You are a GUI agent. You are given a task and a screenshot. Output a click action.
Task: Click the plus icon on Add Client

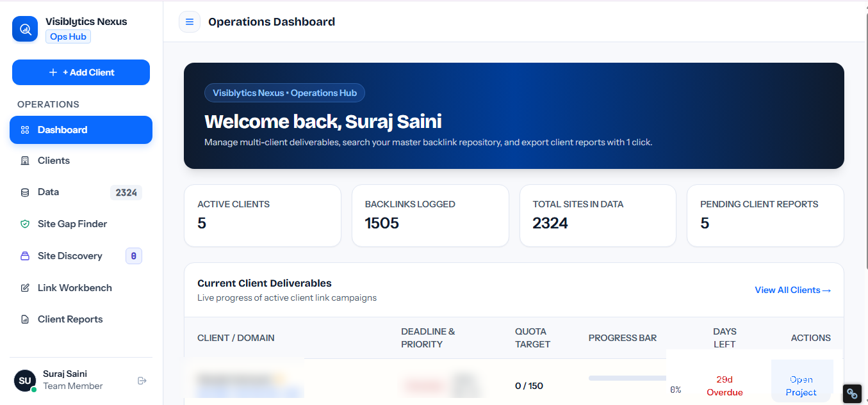pyautogui.click(x=53, y=72)
